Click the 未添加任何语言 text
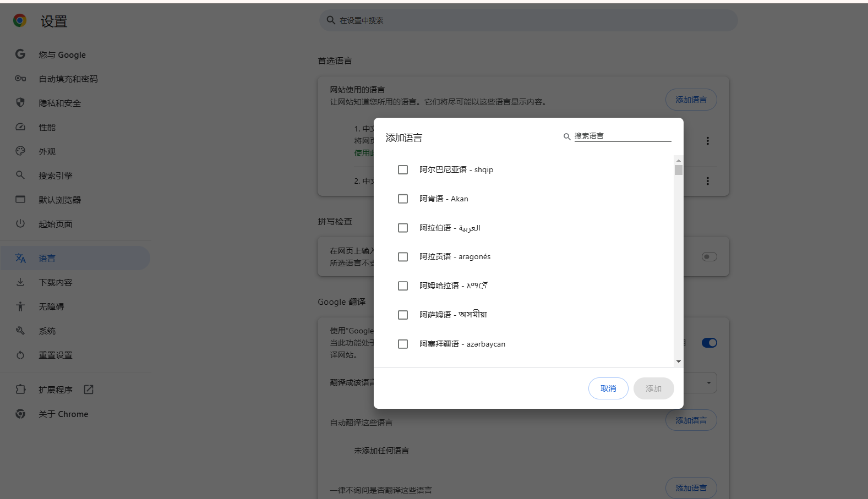The height and width of the screenshot is (499, 868). point(381,451)
